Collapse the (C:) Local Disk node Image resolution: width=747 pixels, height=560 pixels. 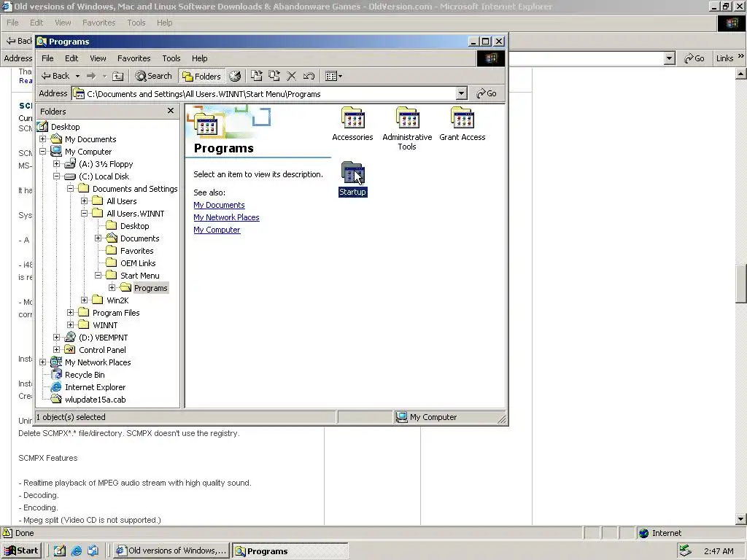coord(56,176)
